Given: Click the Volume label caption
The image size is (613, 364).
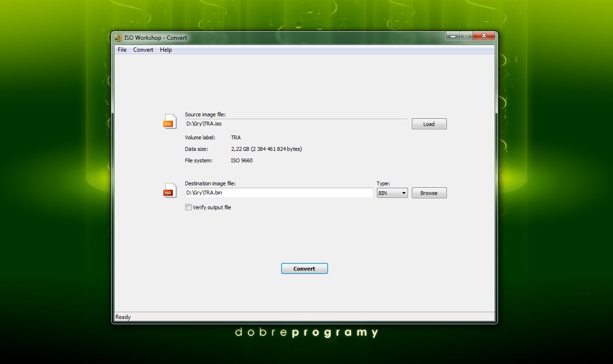Looking at the screenshot, I should click(200, 137).
